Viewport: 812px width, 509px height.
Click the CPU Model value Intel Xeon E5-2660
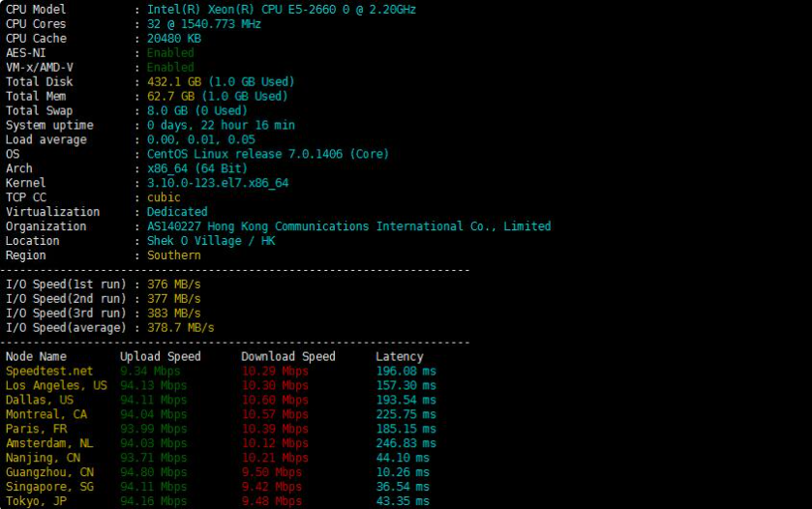[282, 10]
